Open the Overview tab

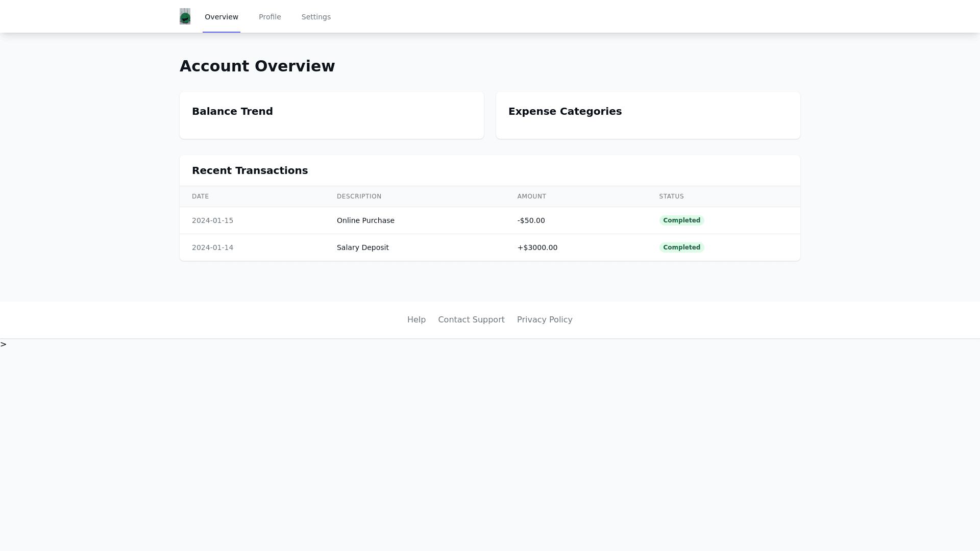click(x=221, y=17)
